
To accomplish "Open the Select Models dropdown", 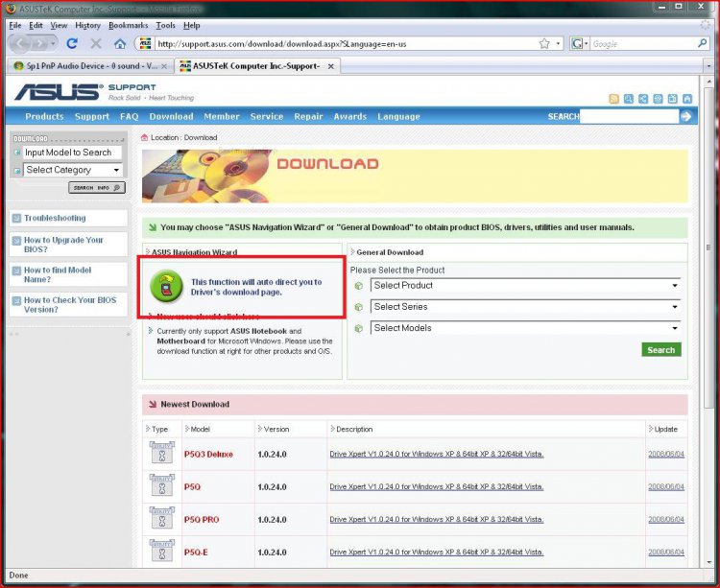I will pos(525,328).
